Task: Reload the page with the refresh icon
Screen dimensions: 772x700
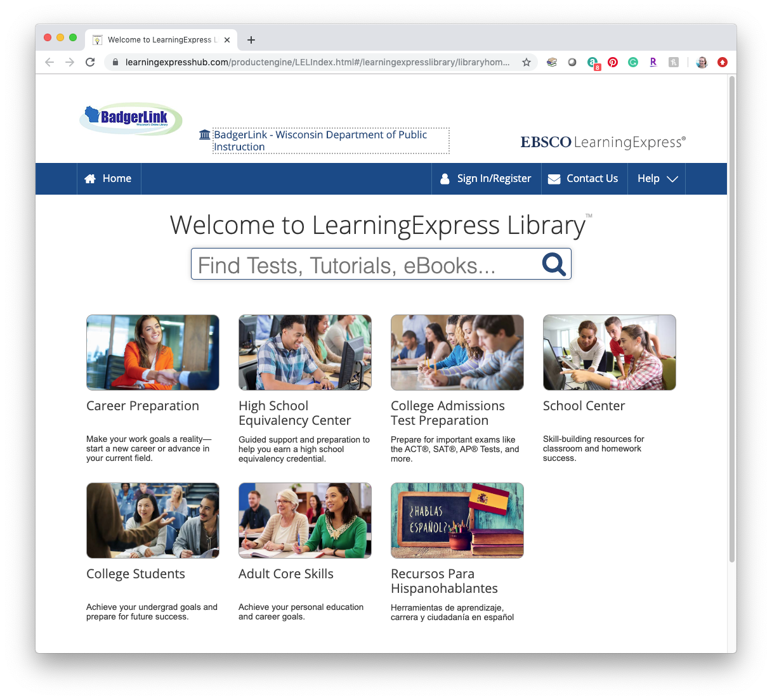Action: click(90, 62)
